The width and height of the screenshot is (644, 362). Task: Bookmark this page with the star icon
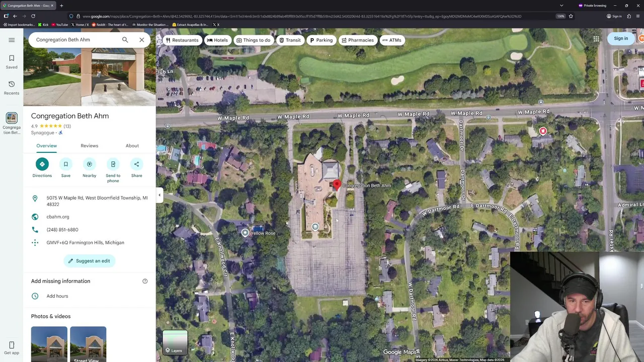coord(571,16)
